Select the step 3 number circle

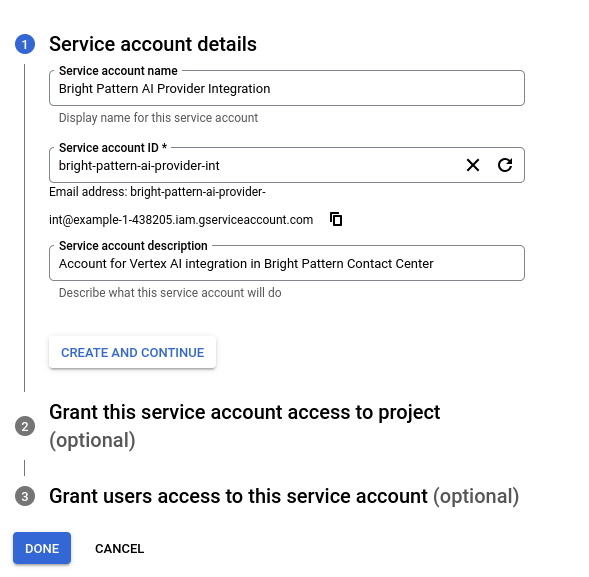pos(25,496)
